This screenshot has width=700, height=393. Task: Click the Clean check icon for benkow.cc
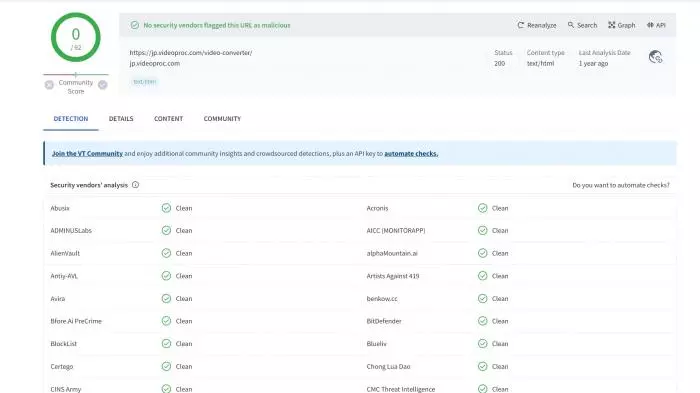[x=482, y=298]
